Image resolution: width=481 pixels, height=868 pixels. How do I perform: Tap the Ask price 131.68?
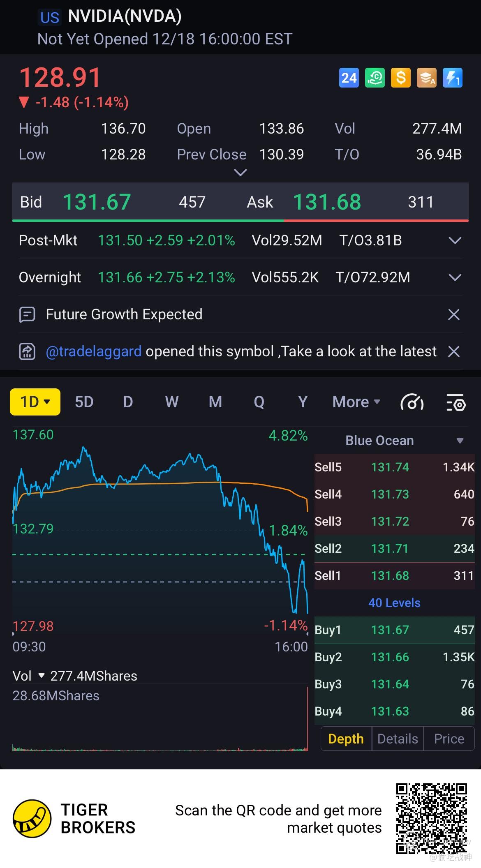[327, 202]
